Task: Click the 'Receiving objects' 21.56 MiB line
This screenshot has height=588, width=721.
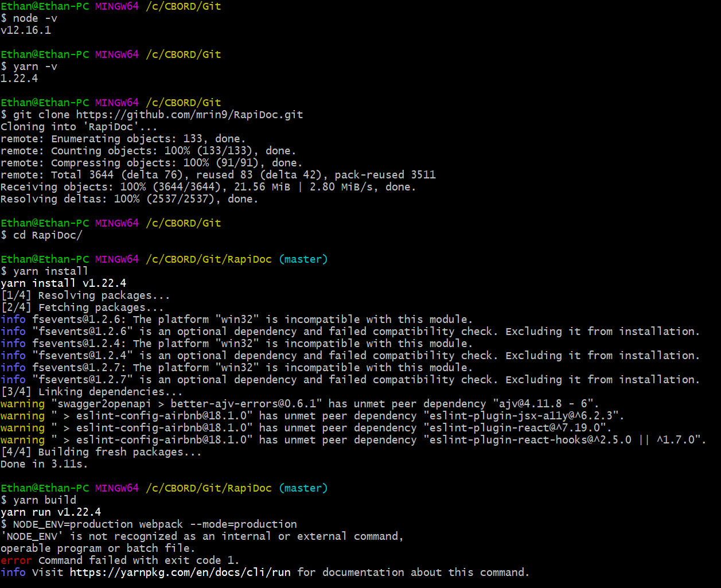Action: [208, 187]
